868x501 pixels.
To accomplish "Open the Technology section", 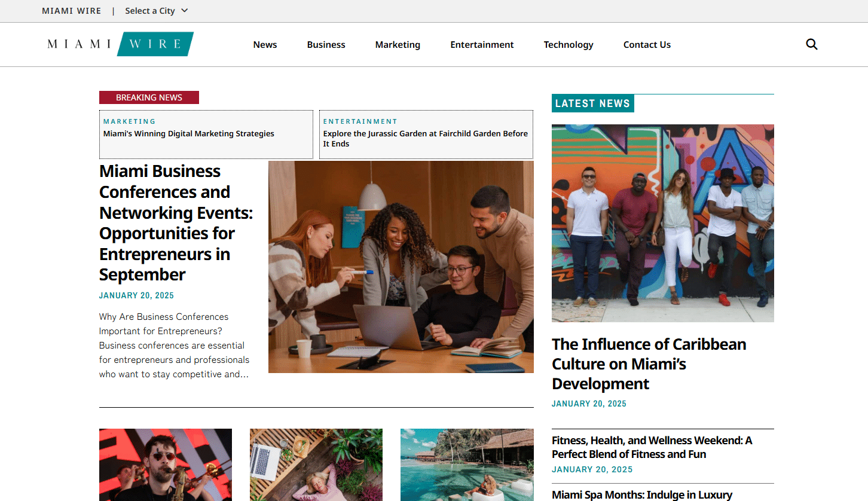I will 569,45.
